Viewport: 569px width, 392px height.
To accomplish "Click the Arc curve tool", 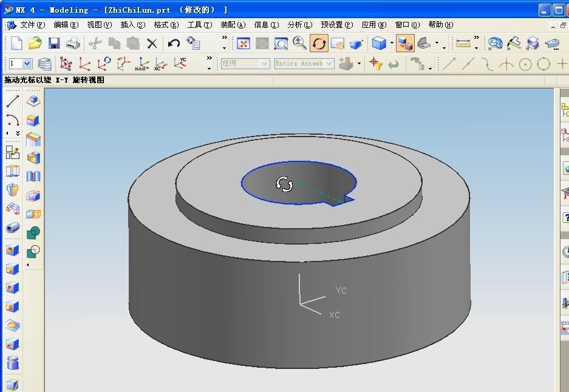I will pyautogui.click(x=12, y=120).
